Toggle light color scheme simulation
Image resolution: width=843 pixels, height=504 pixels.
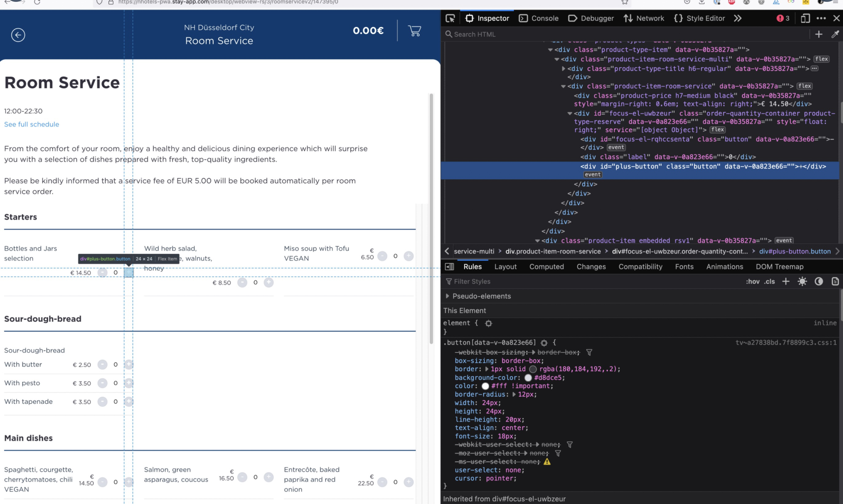click(802, 281)
